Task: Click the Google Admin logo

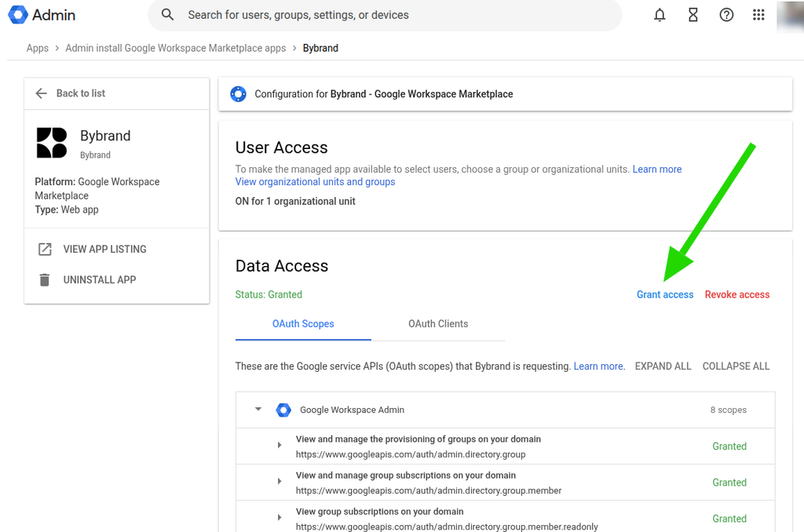Action: click(42, 15)
